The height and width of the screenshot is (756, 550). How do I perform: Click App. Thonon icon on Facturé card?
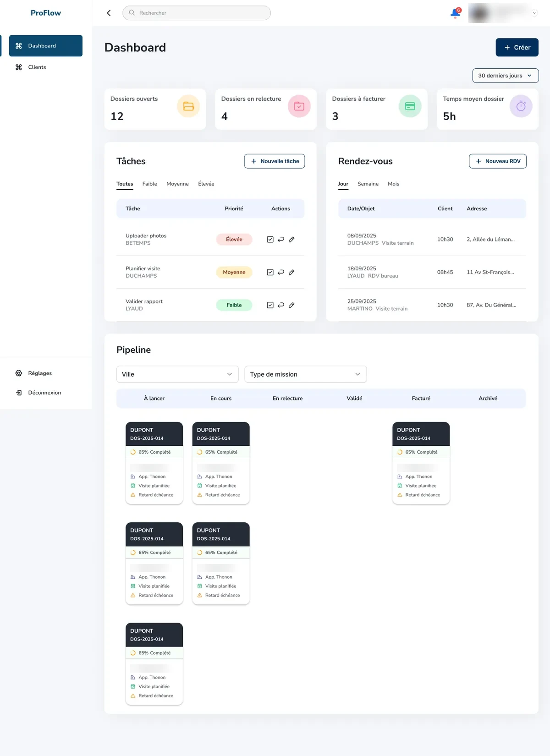(x=400, y=477)
